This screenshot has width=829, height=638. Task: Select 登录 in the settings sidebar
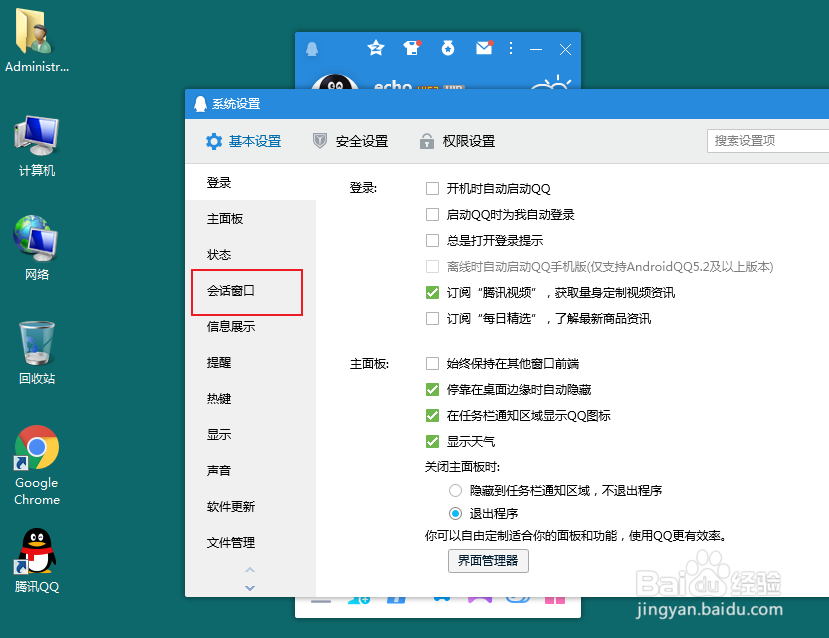tap(251, 183)
